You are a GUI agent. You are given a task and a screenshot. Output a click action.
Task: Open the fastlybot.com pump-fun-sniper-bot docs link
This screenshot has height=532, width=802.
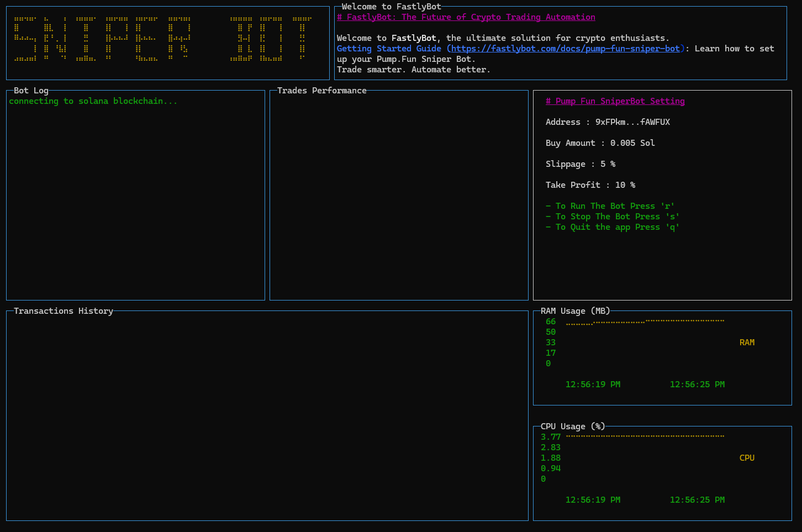[x=566, y=49]
